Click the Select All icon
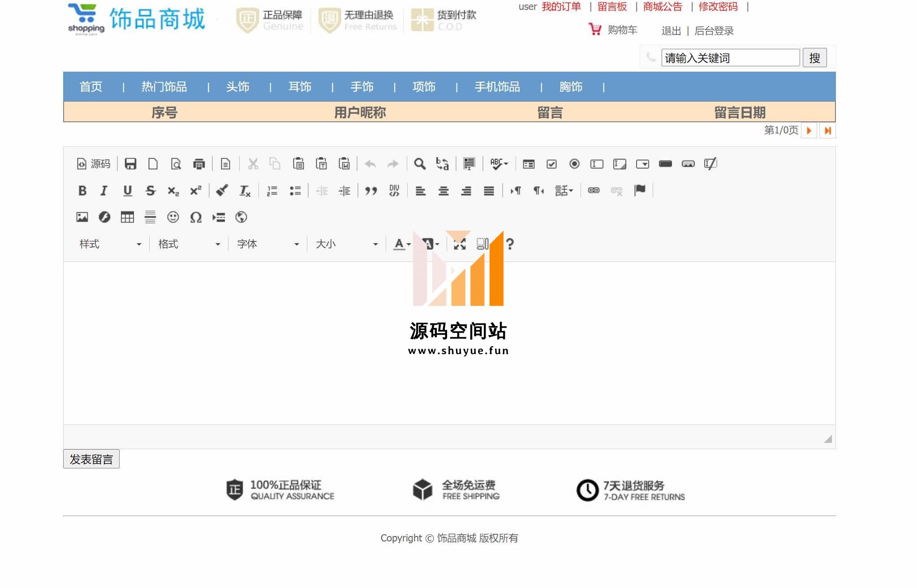This screenshot has height=588, width=917. (x=469, y=164)
